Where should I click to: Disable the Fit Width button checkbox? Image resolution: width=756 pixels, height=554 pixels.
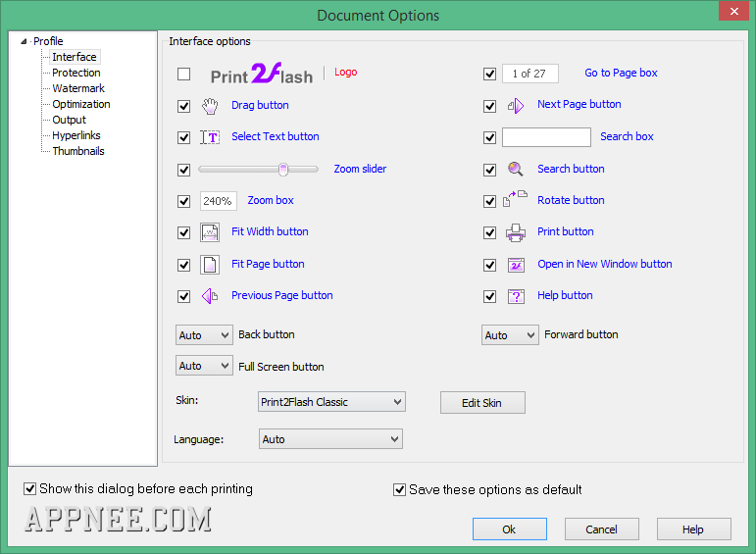(x=183, y=233)
